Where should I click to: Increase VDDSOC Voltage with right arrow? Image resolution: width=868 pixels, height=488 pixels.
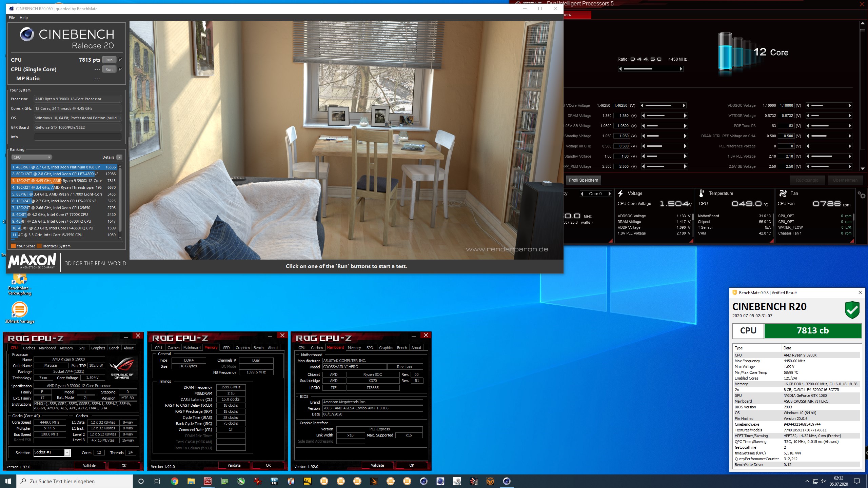(850, 105)
